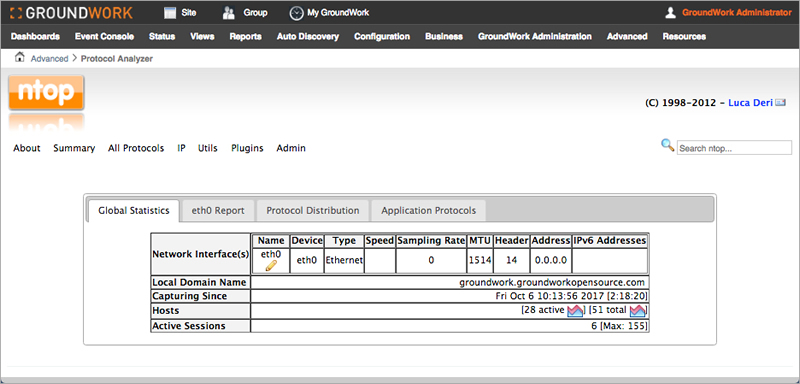Switch to the eth0 Report tab
800x384 pixels.
218,211
